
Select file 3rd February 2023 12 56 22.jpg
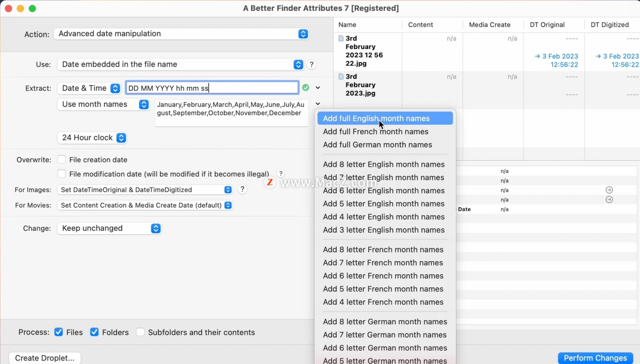point(364,51)
